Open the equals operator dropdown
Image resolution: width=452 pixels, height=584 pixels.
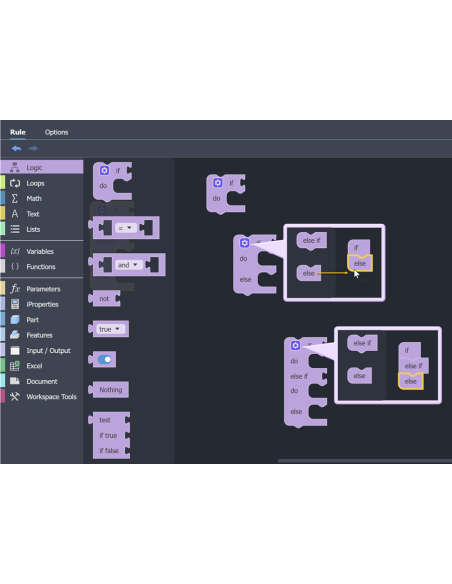click(x=125, y=228)
